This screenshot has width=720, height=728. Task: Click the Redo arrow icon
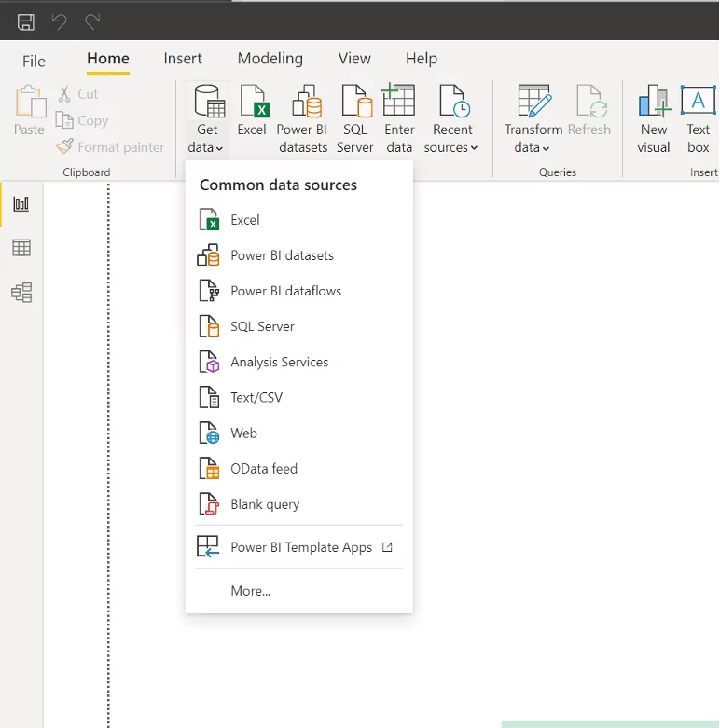[92, 21]
